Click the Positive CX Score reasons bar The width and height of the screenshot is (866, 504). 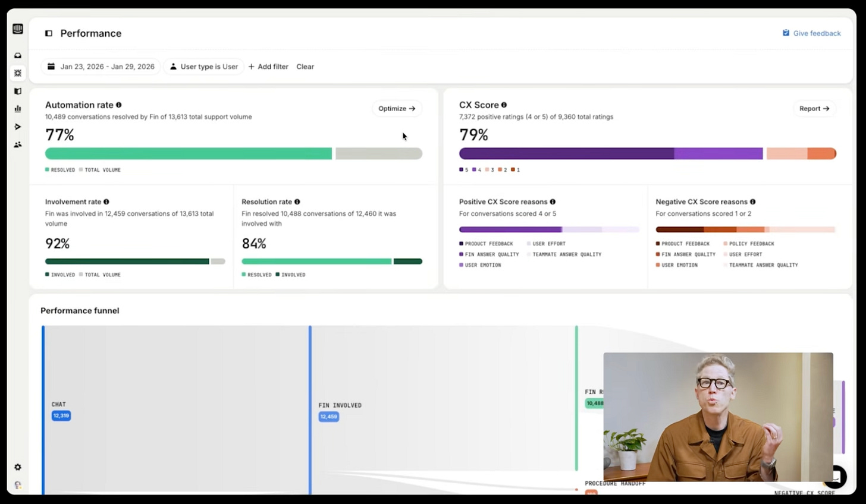(549, 229)
